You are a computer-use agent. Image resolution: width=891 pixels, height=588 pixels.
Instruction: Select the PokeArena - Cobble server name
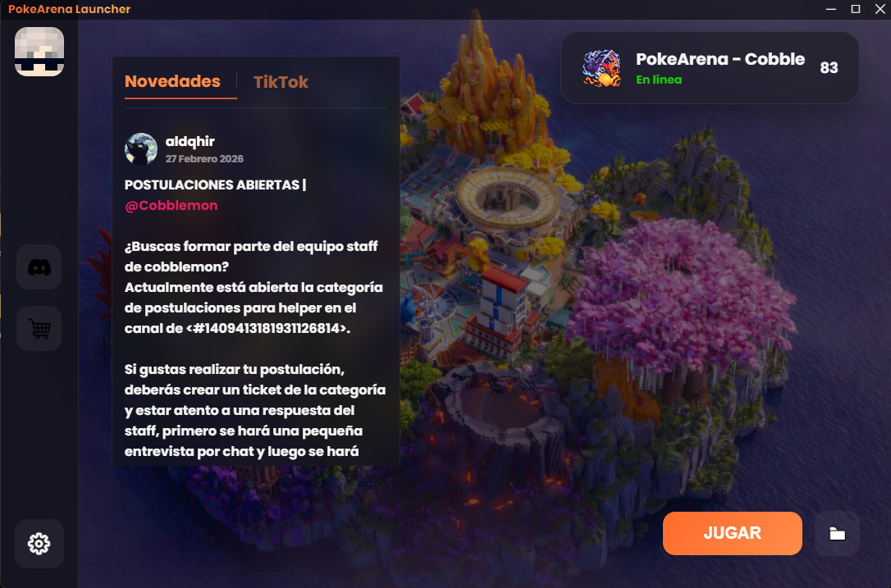720,59
